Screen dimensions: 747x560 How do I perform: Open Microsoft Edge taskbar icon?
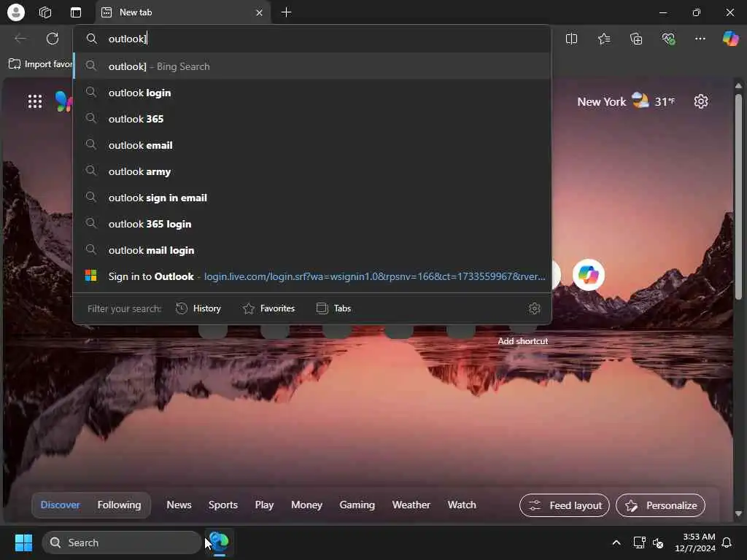[219, 542]
